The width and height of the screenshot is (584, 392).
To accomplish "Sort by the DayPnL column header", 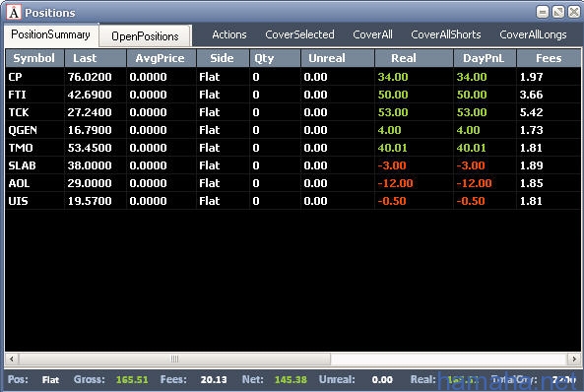I will [485, 58].
